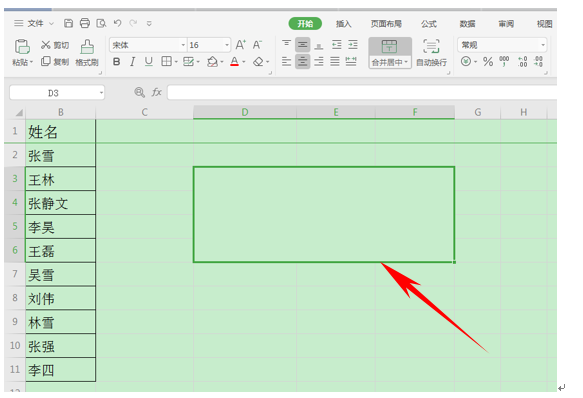The image size is (583, 398).
Task: Cut selection with the 剪切 scissors button
Action: click(x=55, y=45)
